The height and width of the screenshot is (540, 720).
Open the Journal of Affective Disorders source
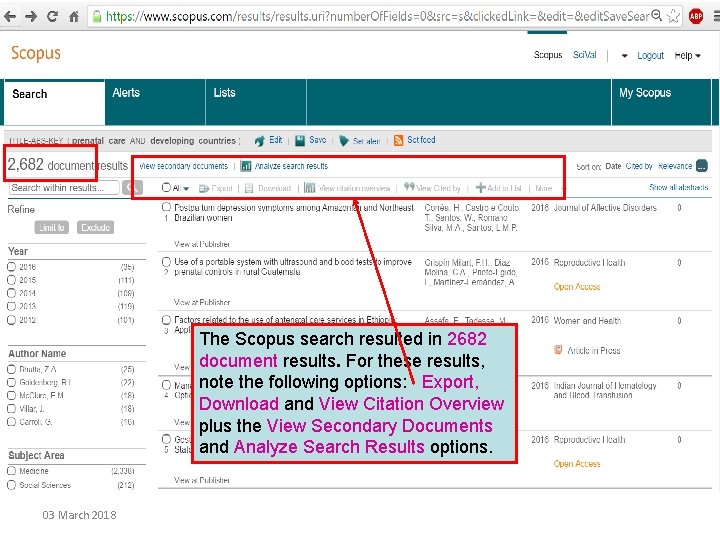605,208
